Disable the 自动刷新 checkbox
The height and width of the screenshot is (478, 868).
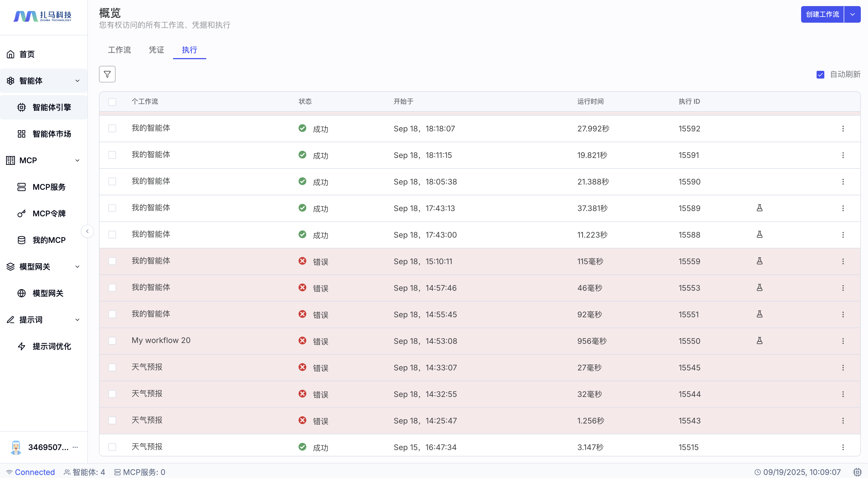pos(820,74)
